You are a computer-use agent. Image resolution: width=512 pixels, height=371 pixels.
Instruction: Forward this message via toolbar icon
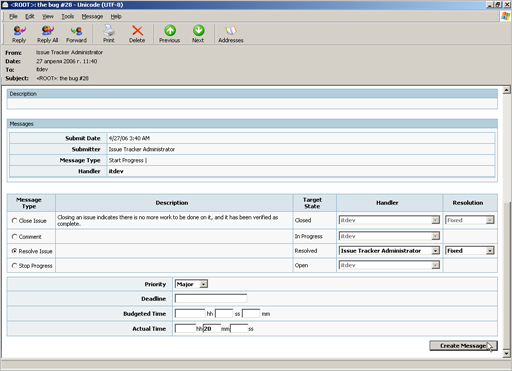[76, 34]
